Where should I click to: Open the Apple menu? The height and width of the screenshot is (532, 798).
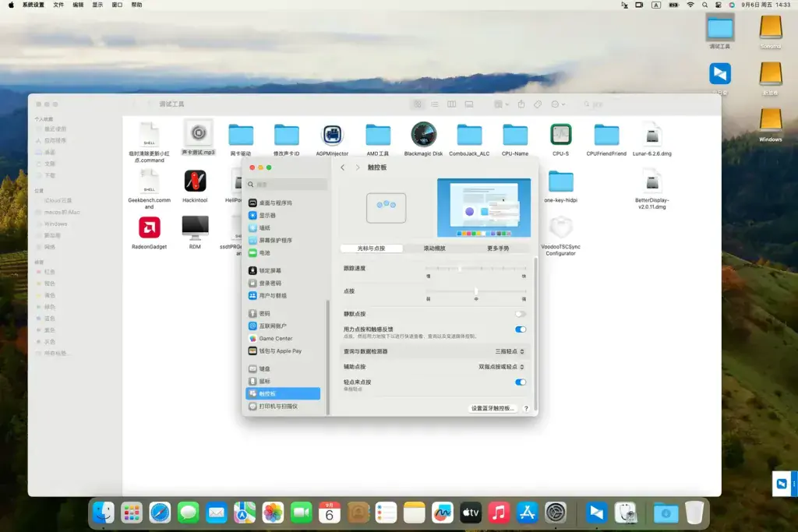coord(11,5)
